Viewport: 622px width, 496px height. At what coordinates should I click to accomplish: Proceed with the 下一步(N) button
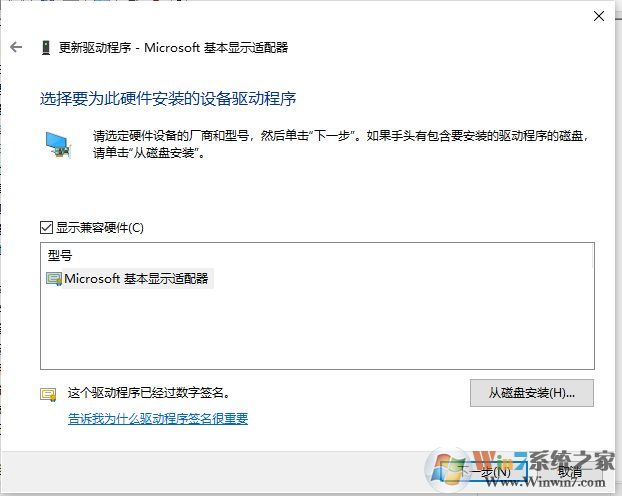(x=484, y=471)
